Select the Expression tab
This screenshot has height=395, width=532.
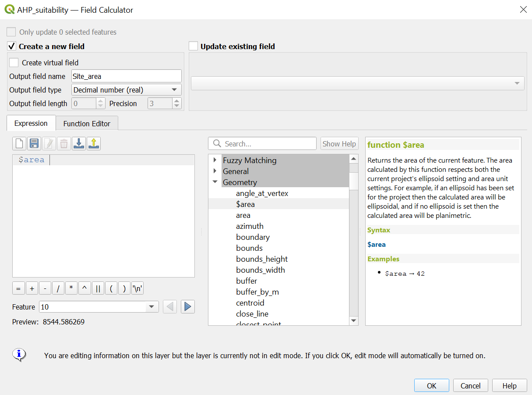[31, 124]
